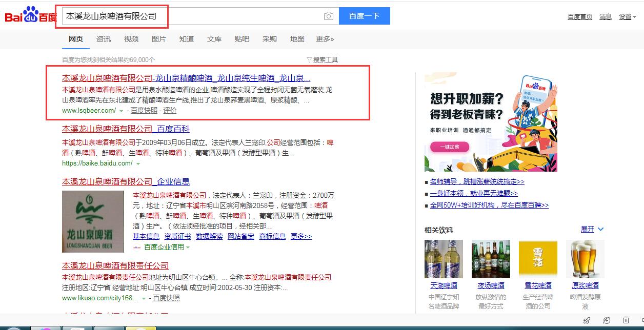This screenshot has width=644, height=330.
Task: Open 夜场啤酒 text link
Action: (x=491, y=285)
